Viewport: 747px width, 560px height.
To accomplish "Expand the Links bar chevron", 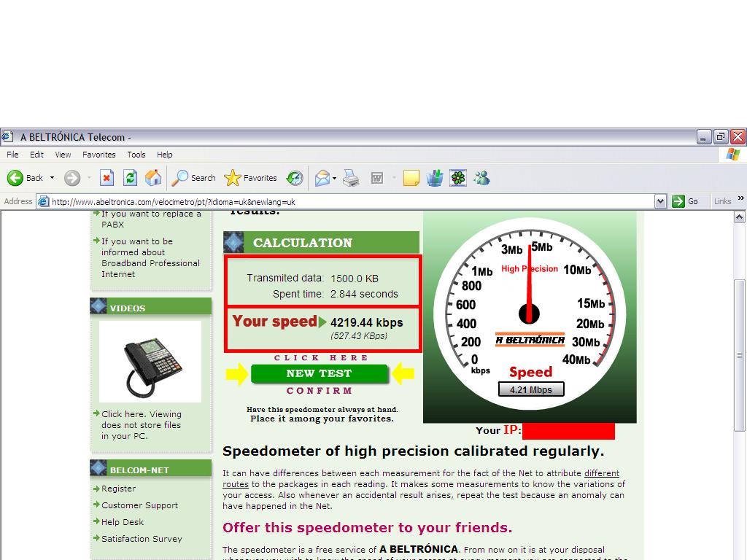I will tap(741, 198).
